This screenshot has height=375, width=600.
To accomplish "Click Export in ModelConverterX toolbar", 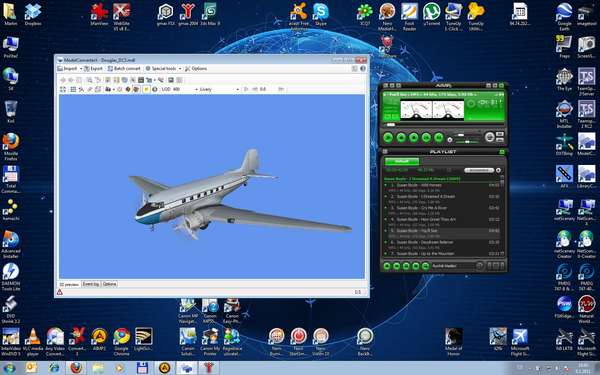I will pyautogui.click(x=93, y=68).
